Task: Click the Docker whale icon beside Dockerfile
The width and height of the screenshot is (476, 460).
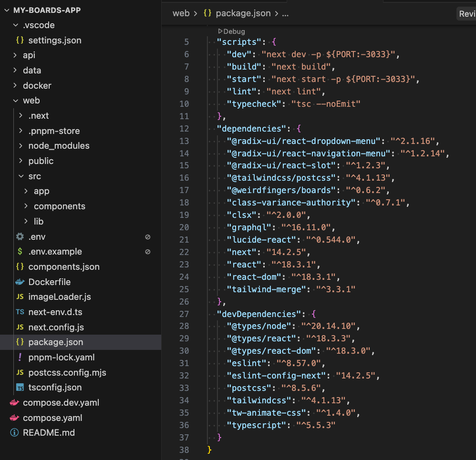Action: [19, 282]
